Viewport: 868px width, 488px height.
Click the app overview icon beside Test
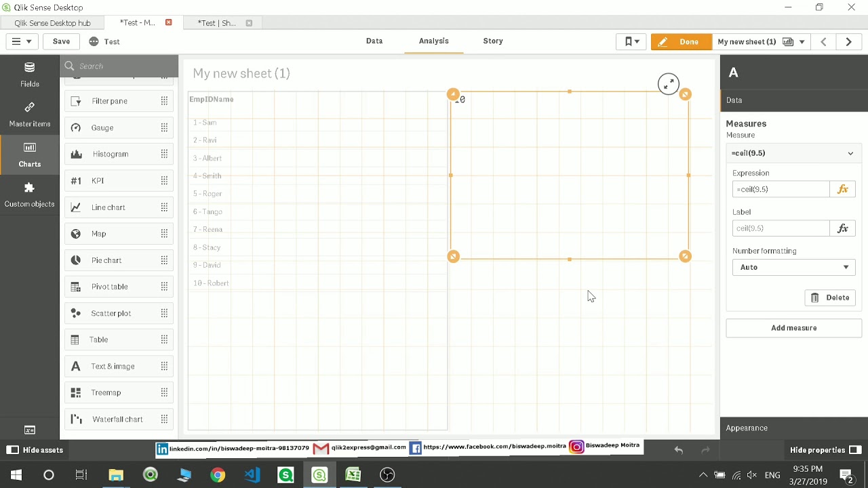pyautogui.click(x=94, y=41)
